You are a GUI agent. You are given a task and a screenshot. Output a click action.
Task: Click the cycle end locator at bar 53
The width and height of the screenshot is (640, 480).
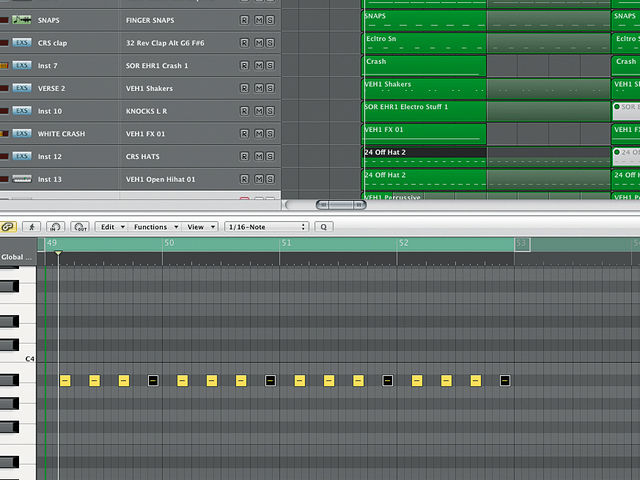pos(522,244)
